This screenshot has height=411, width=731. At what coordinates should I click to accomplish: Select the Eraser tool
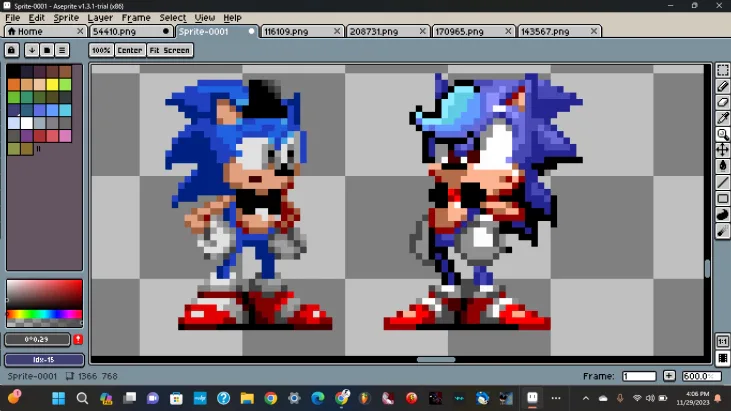point(722,102)
